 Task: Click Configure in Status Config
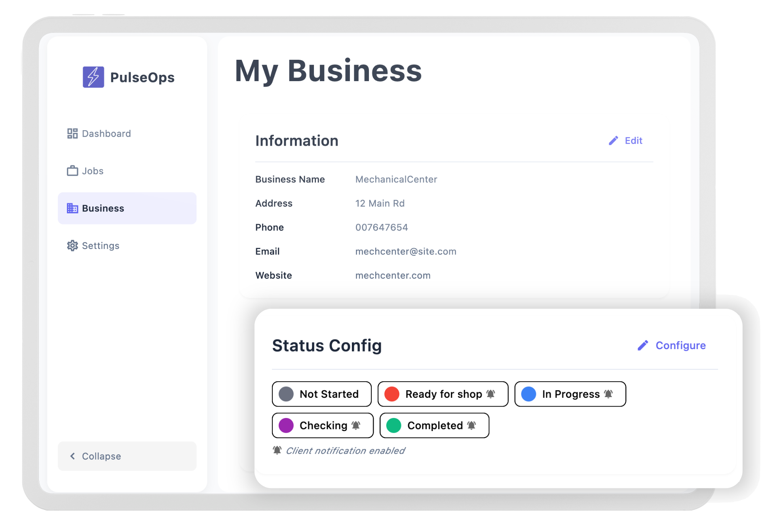click(x=672, y=345)
